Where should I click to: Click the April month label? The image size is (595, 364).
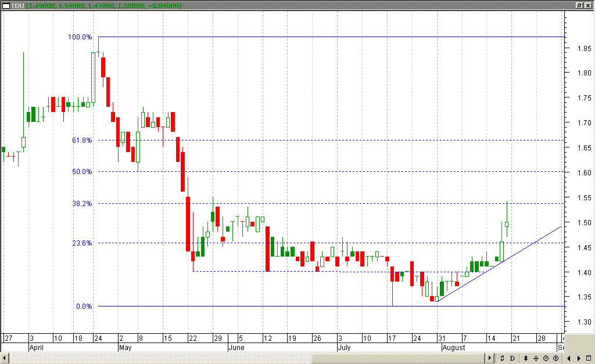37,348
